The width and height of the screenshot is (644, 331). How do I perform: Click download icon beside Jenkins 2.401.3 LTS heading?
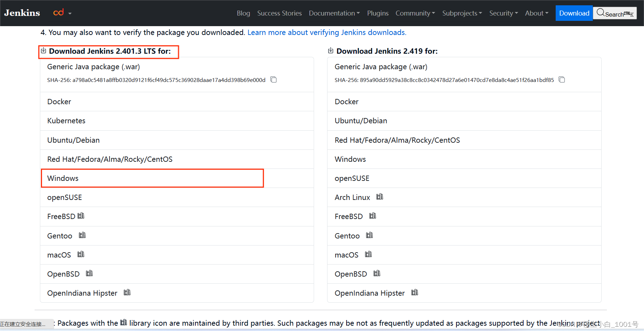(43, 51)
